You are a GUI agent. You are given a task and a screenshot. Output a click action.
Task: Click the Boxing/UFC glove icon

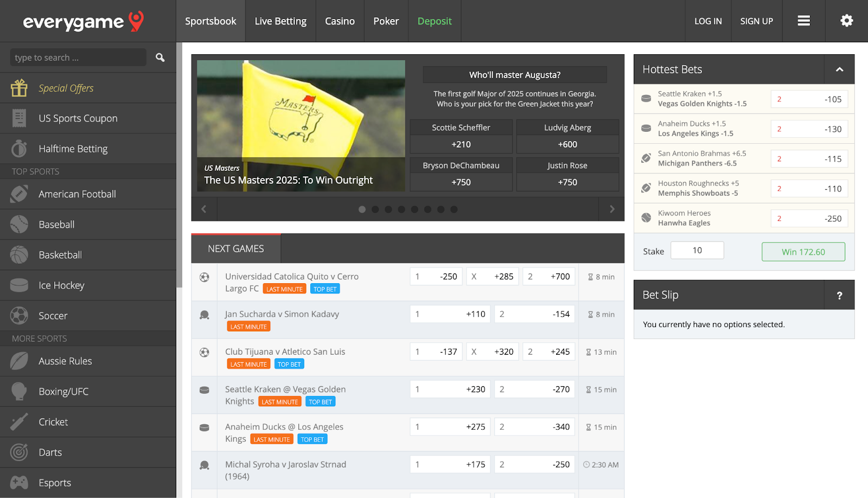click(19, 391)
